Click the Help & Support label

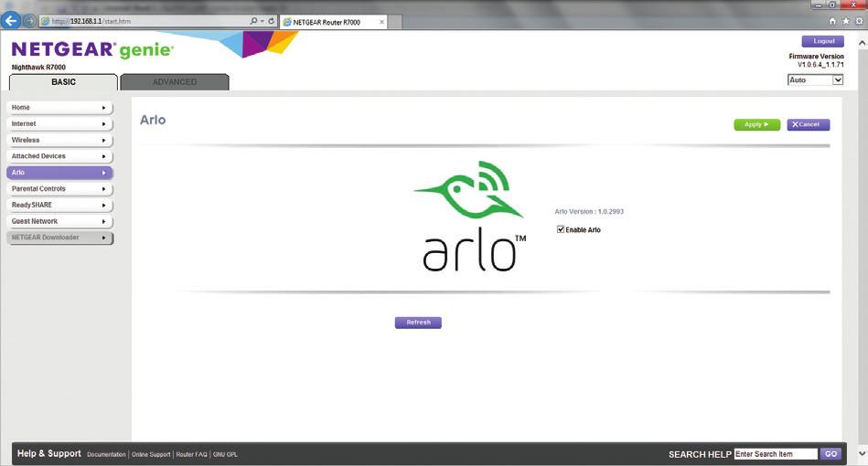click(48, 453)
